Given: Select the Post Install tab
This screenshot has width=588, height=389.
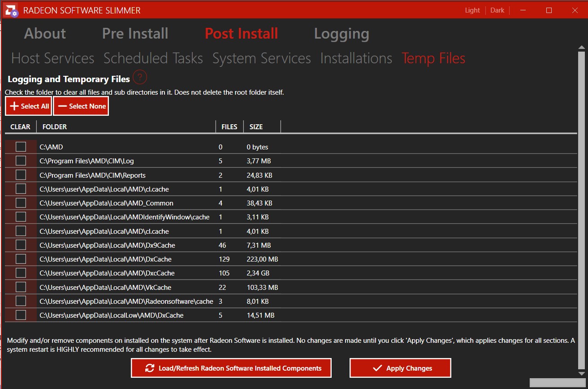Looking at the screenshot, I should click(242, 33).
